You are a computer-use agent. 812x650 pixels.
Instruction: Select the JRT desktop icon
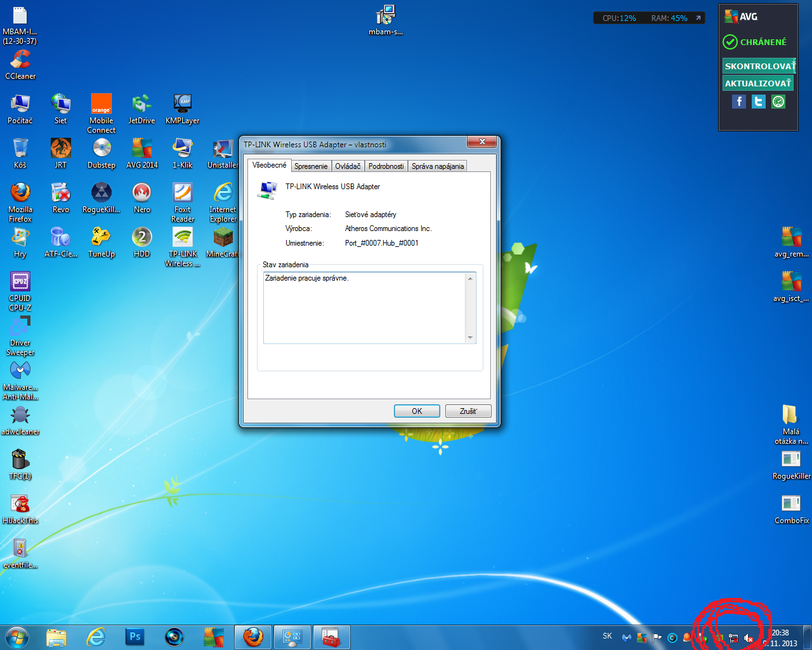click(61, 153)
